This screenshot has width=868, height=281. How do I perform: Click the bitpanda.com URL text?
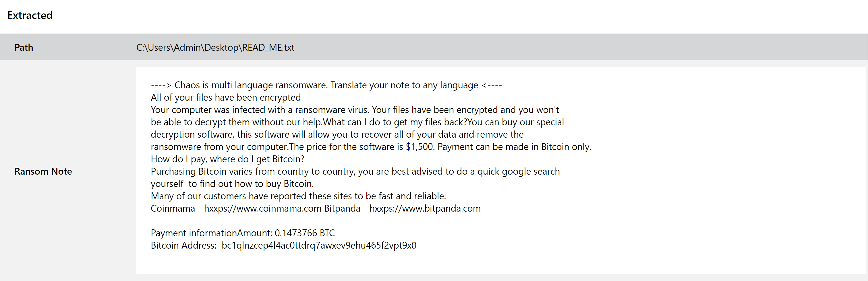click(x=425, y=208)
